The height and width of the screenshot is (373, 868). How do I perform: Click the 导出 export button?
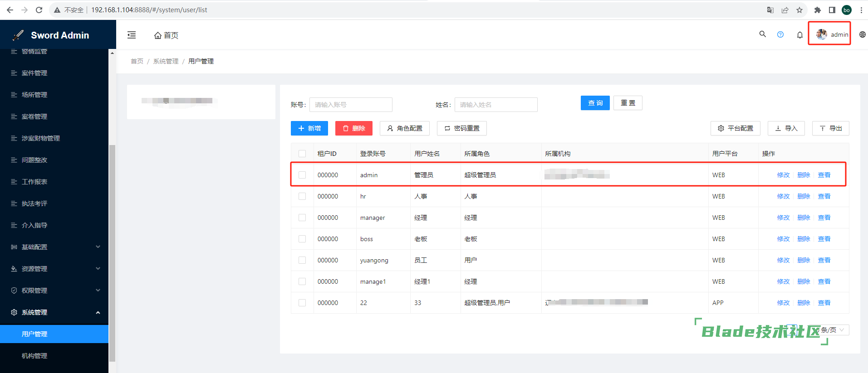click(x=831, y=128)
